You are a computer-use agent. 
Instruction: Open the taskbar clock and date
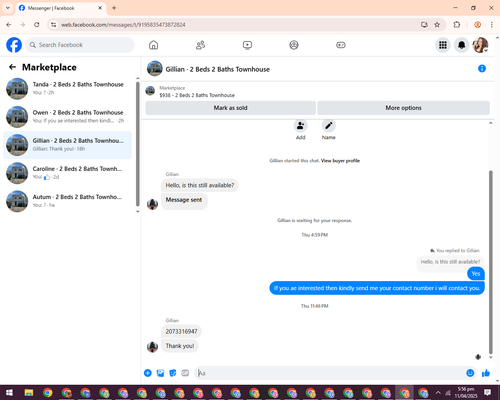pos(466,392)
